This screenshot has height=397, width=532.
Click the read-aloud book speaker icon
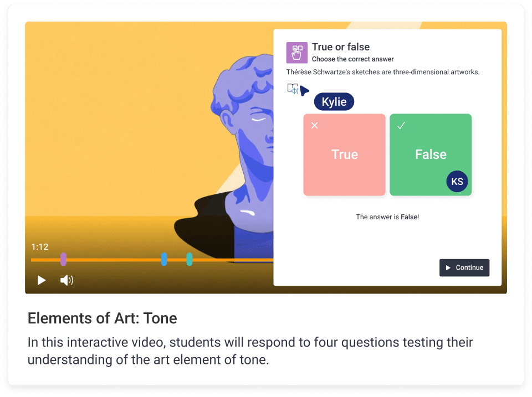click(x=293, y=89)
